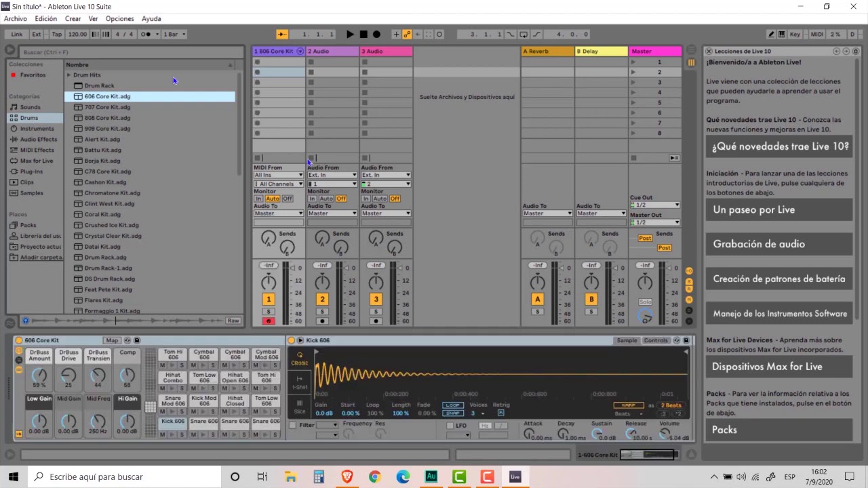Open Sounds category in browser
868x488 pixels.
30,107
